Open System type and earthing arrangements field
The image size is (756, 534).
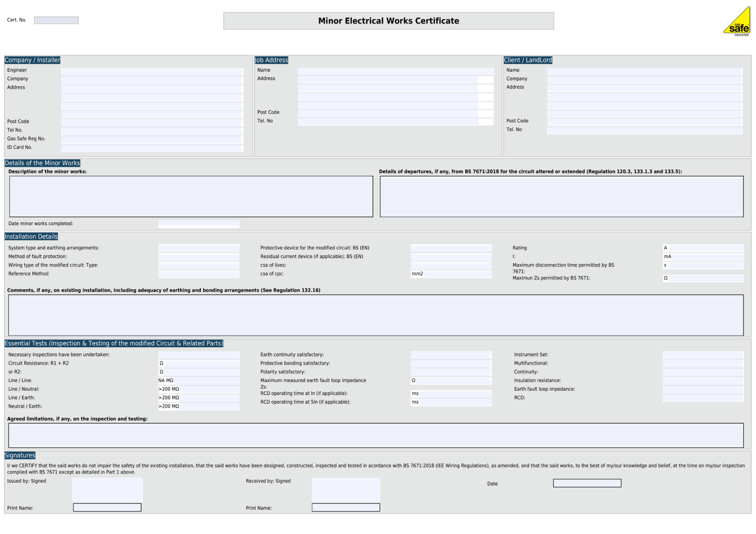(199, 248)
